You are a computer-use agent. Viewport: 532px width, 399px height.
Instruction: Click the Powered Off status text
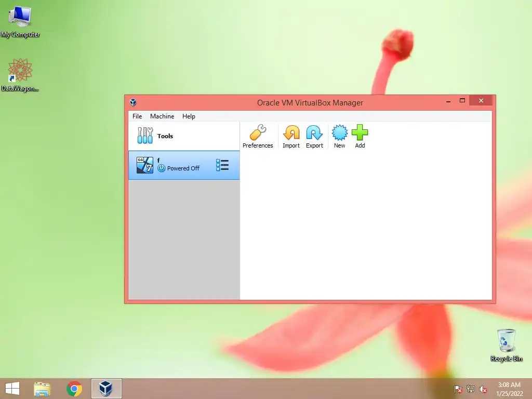tap(183, 168)
